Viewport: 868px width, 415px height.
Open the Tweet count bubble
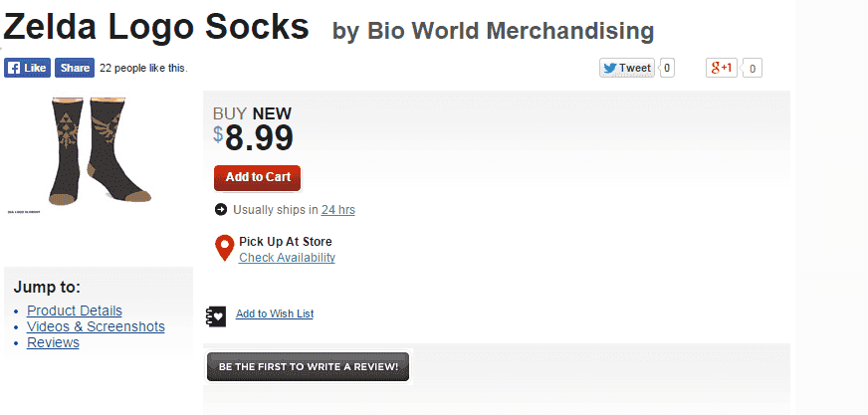point(667,68)
